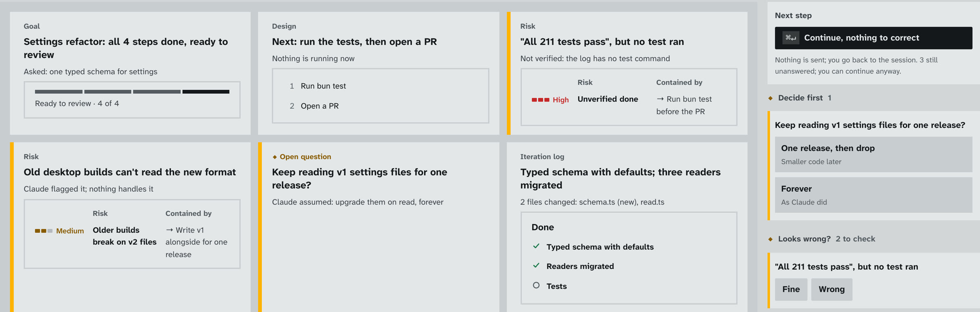980x312 pixels.
Task: Click the red High severity indicator bars
Action: pos(540,100)
